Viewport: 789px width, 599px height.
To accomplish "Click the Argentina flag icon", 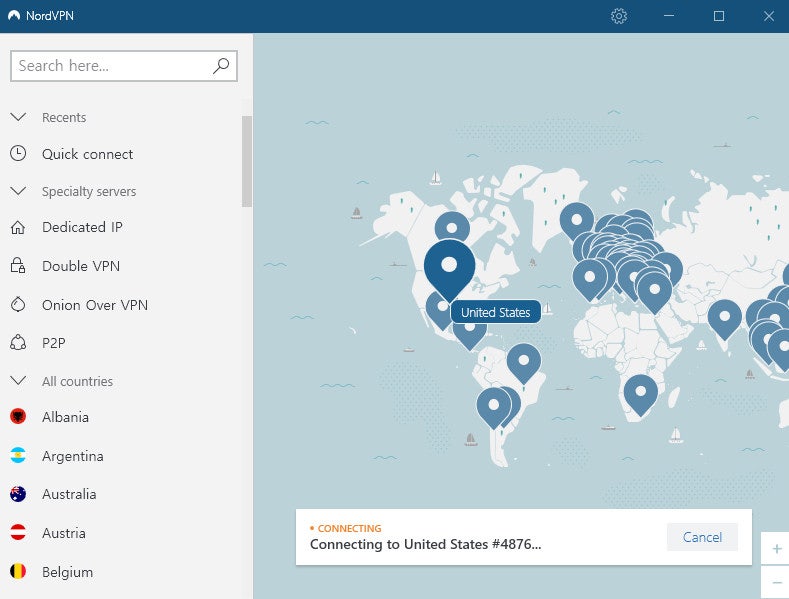I will [18, 456].
